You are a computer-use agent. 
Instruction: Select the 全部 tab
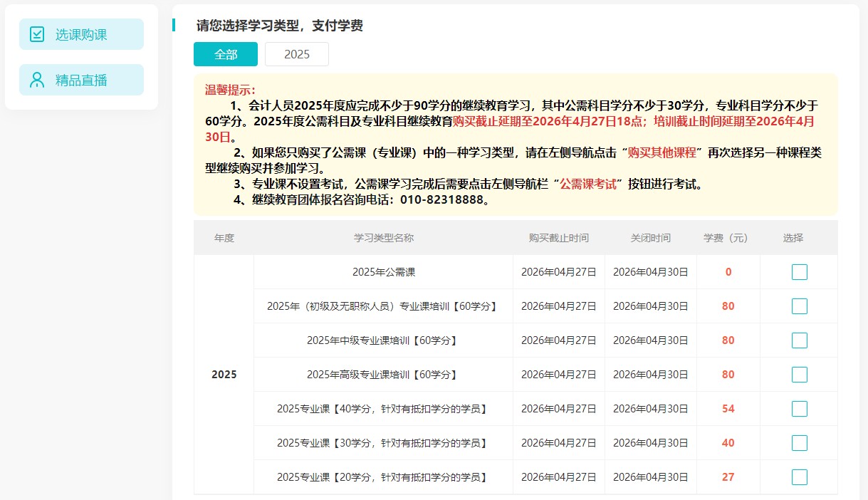(x=226, y=54)
